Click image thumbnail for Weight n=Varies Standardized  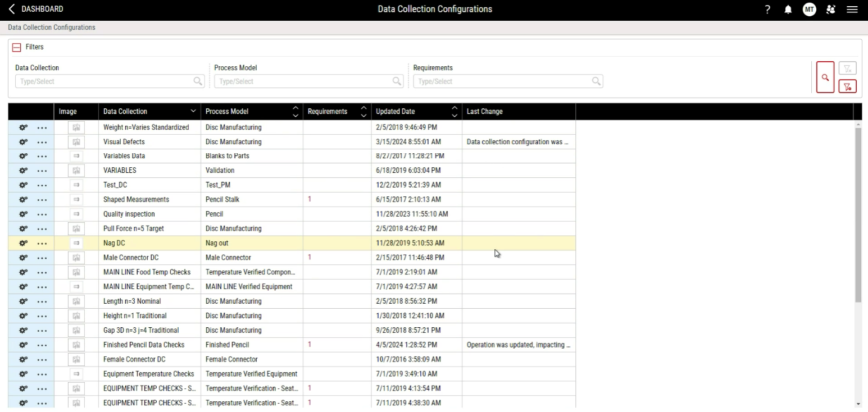pyautogui.click(x=76, y=127)
